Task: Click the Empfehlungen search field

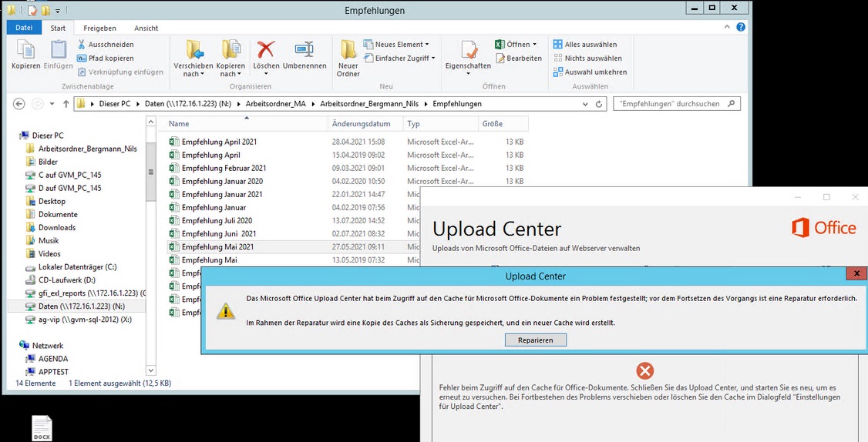Action: point(676,103)
